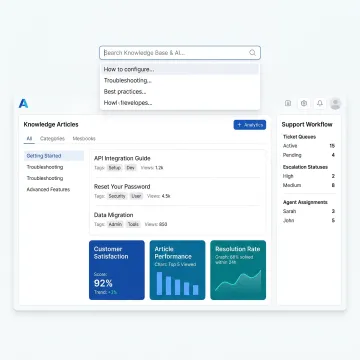Focus the Search Knowledge Base & AI field
Screen dimensions: 360x360
coord(180,53)
